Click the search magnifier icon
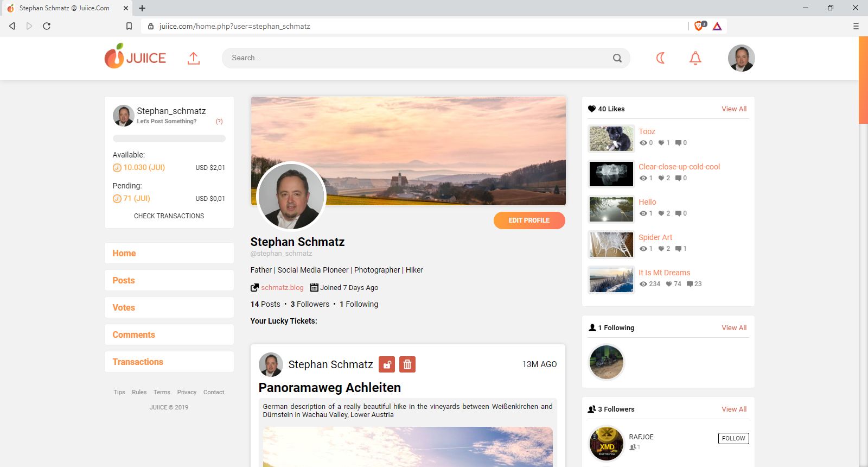868x467 pixels. (x=617, y=58)
